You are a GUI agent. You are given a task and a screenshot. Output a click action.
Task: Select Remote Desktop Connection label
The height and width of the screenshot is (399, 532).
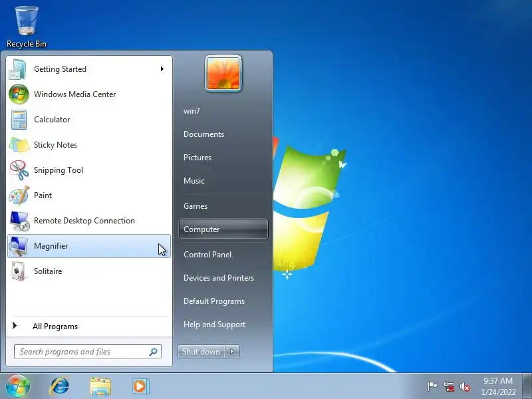pyautogui.click(x=84, y=221)
